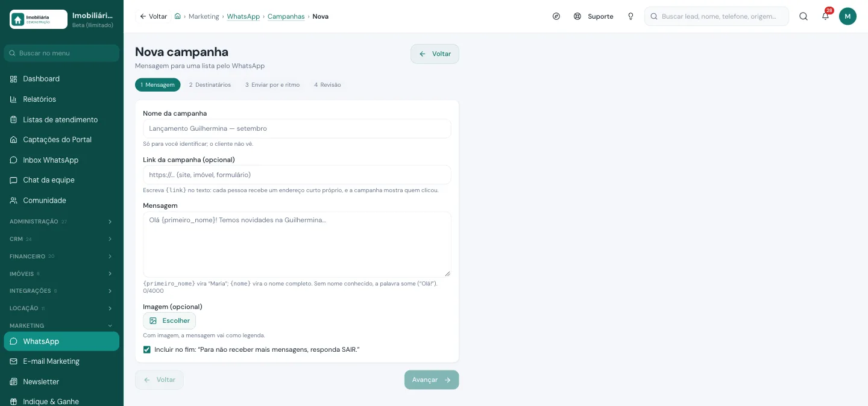Click the Comunidade people icon

click(x=14, y=201)
